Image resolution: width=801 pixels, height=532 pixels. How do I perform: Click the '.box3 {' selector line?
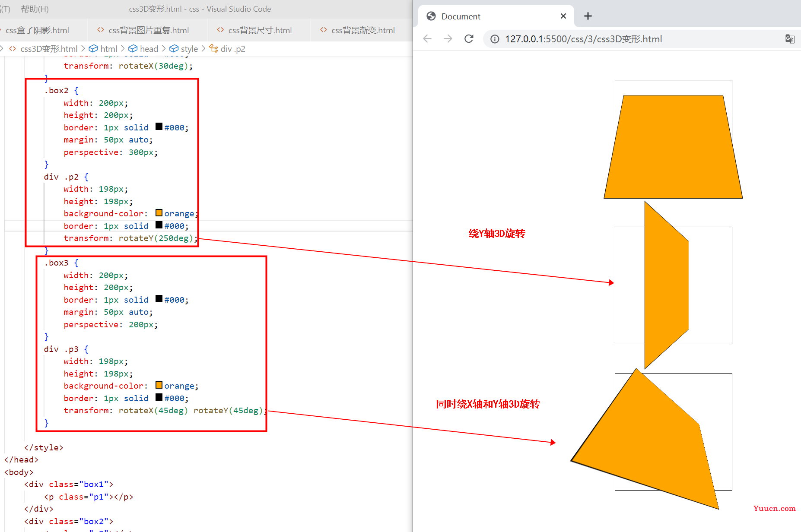pos(61,263)
